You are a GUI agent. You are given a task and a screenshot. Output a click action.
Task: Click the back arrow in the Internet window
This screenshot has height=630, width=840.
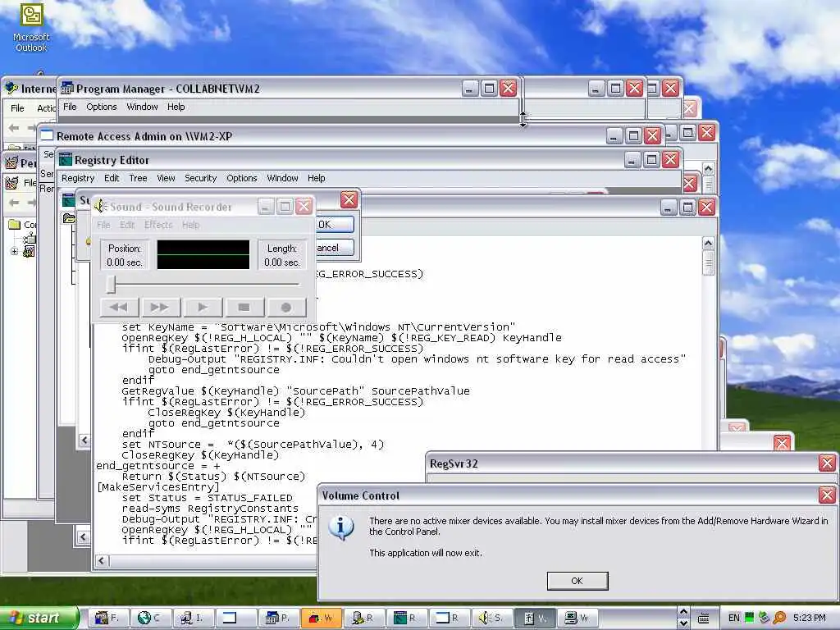14,127
